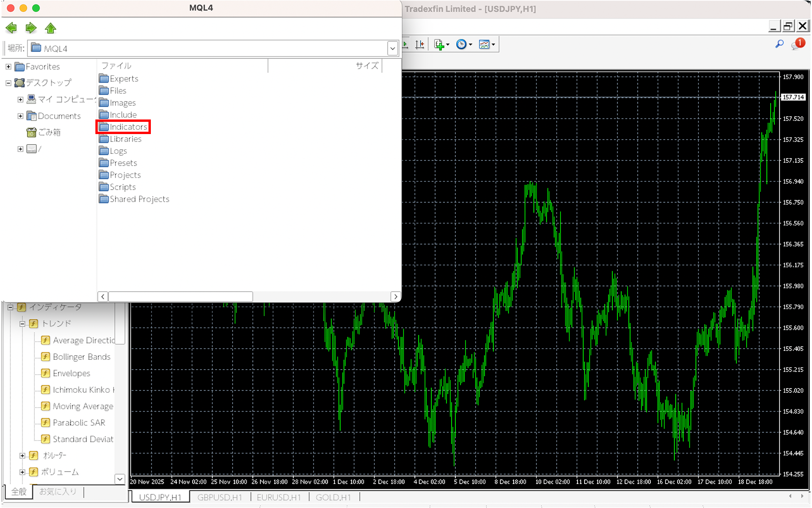
Task: Expand the Favorites tree node
Action: [x=8, y=67]
